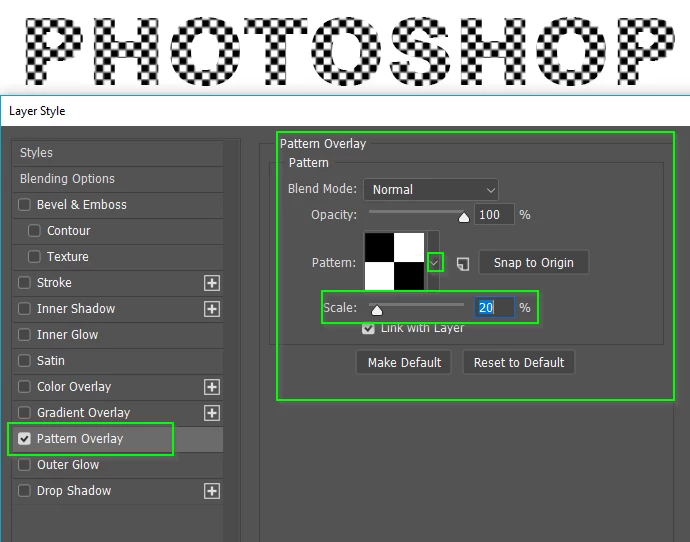Select the Drop Shadow style entry label
Screen dimensions: 690x542
pyautogui.click(x=74, y=490)
